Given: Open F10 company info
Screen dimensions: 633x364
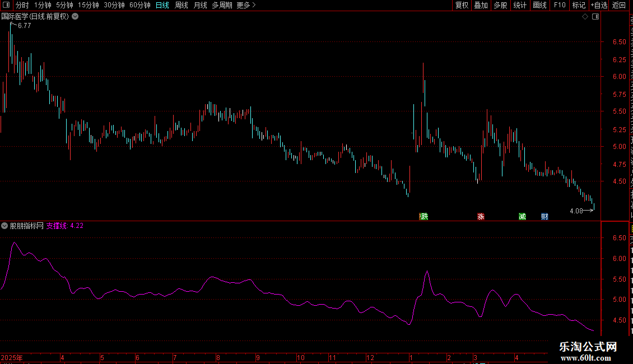Looking at the screenshot, I should 560,5.
